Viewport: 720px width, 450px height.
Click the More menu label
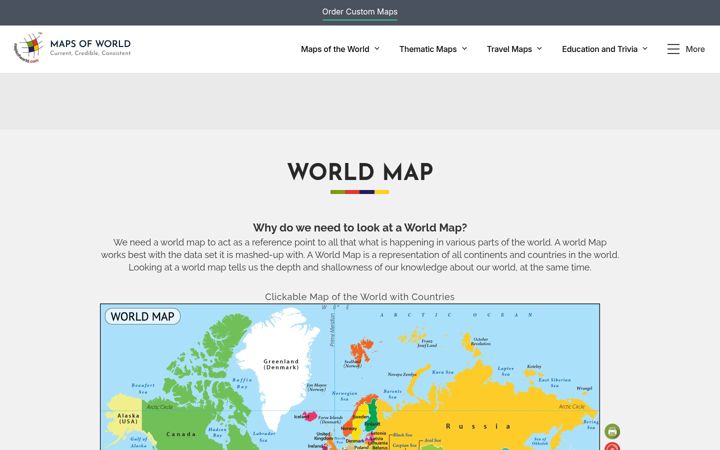pos(695,49)
